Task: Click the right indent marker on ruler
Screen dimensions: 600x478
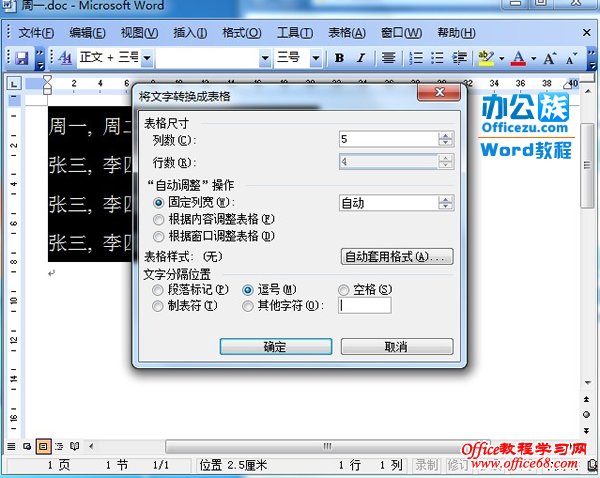Action: 568,85
